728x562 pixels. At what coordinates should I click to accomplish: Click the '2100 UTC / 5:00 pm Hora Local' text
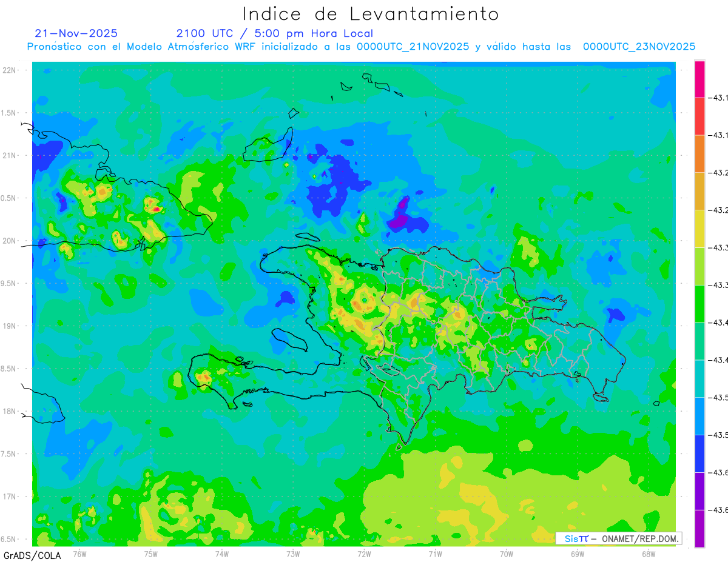[275, 33]
